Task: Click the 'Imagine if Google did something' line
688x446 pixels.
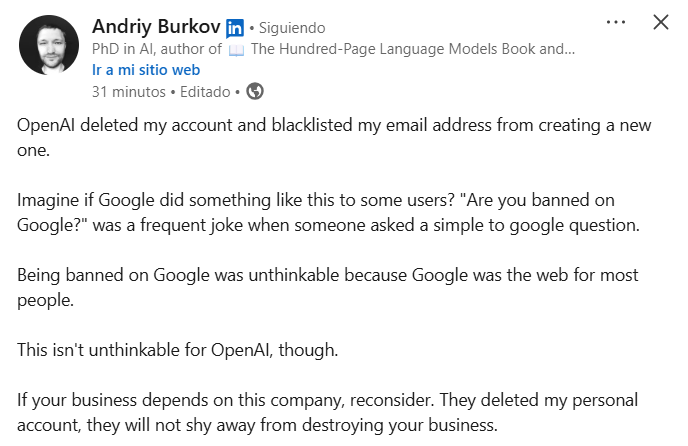Action: click(316, 200)
